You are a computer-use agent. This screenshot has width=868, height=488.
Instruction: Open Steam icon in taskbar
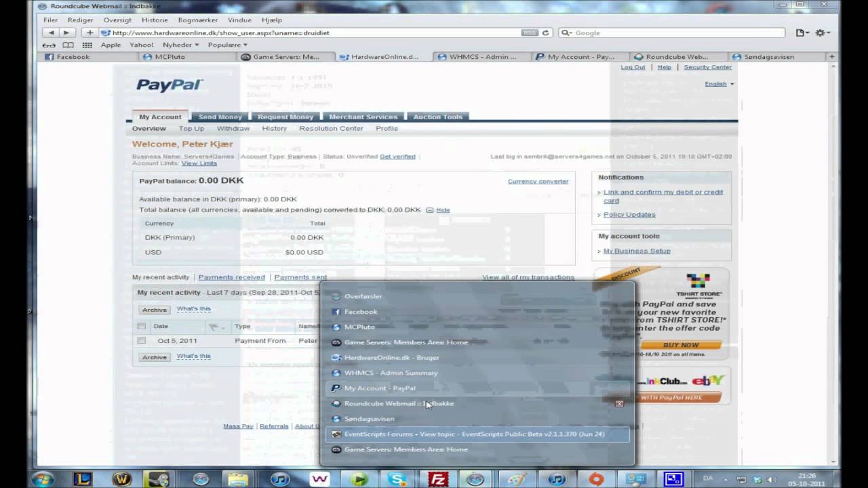tap(159, 479)
